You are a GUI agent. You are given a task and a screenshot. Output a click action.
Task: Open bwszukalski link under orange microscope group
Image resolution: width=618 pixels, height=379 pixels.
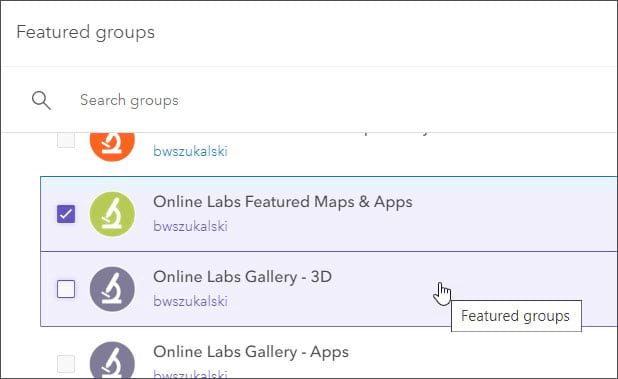190,151
